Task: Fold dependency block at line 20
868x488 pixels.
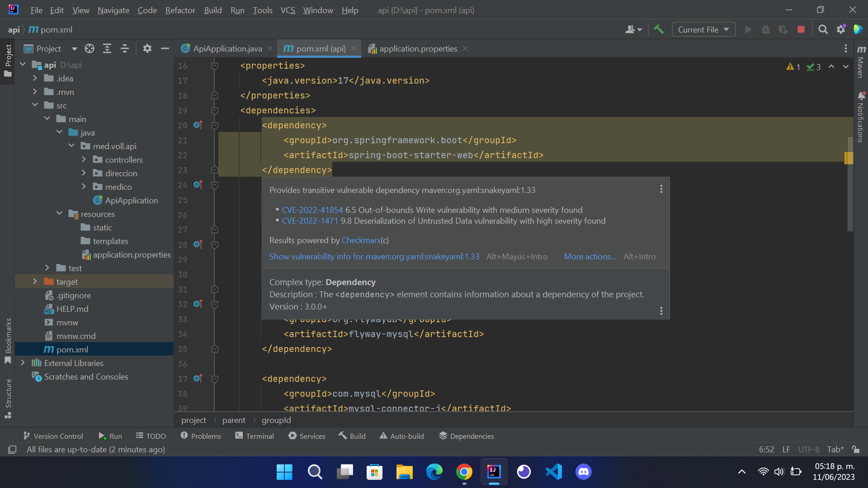Action: coord(215,125)
